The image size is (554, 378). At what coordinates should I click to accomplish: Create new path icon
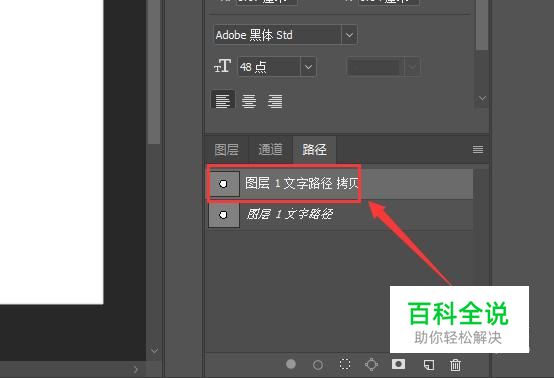click(429, 365)
